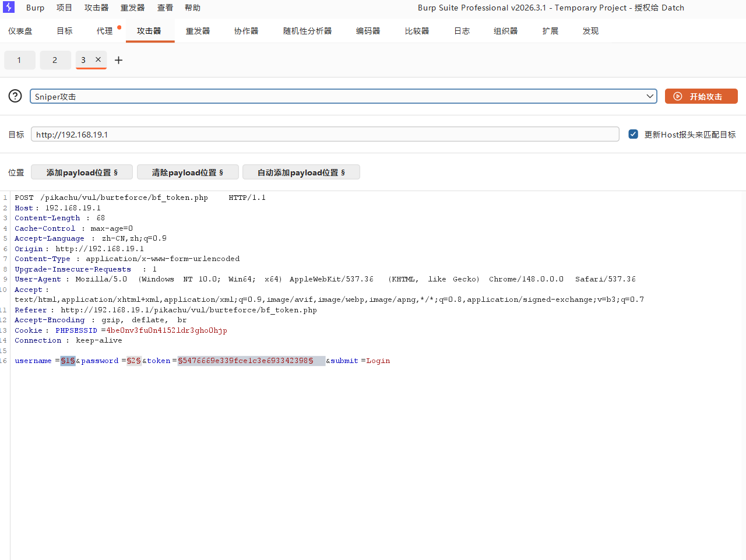The image size is (746, 560).
Task: Switch to the 目标 tab
Action: [65, 31]
